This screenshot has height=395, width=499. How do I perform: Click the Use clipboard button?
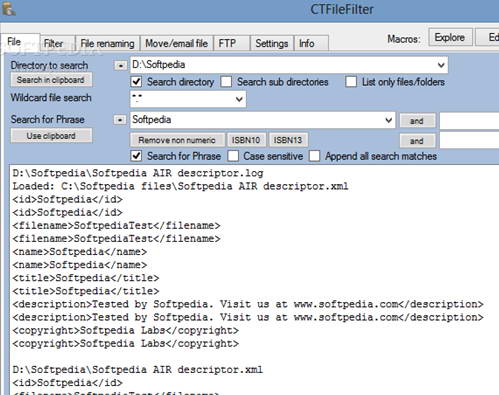pyautogui.click(x=51, y=136)
